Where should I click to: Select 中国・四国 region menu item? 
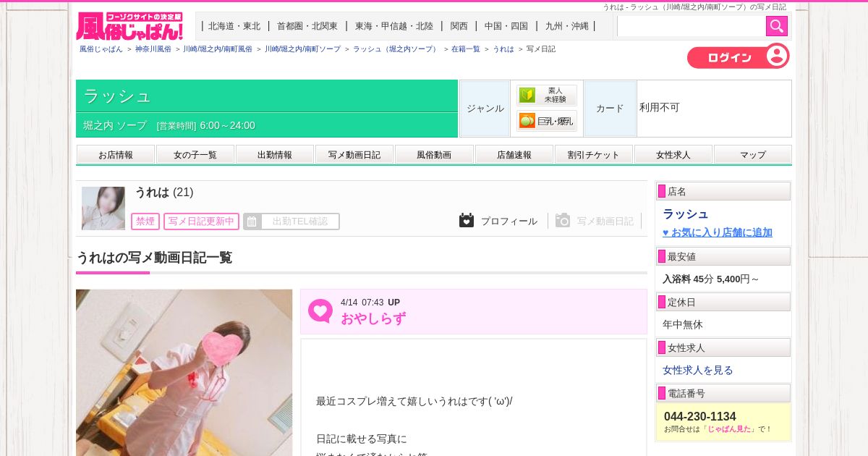click(x=506, y=26)
